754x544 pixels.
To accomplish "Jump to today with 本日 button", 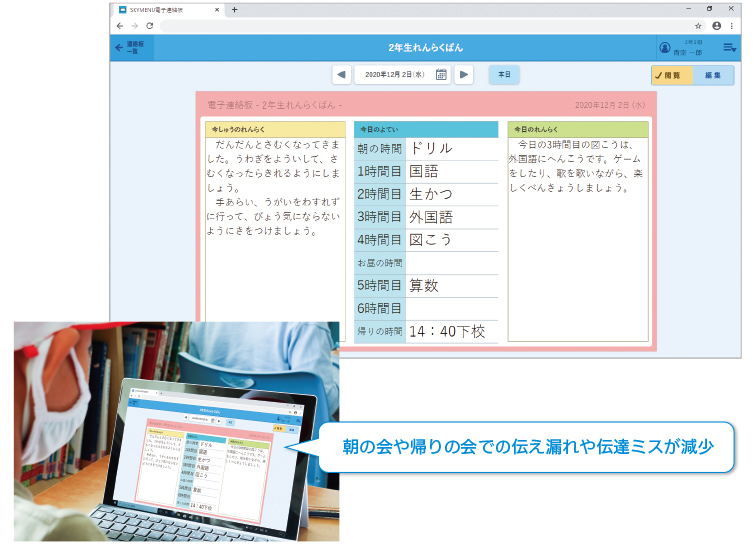I will [x=504, y=75].
